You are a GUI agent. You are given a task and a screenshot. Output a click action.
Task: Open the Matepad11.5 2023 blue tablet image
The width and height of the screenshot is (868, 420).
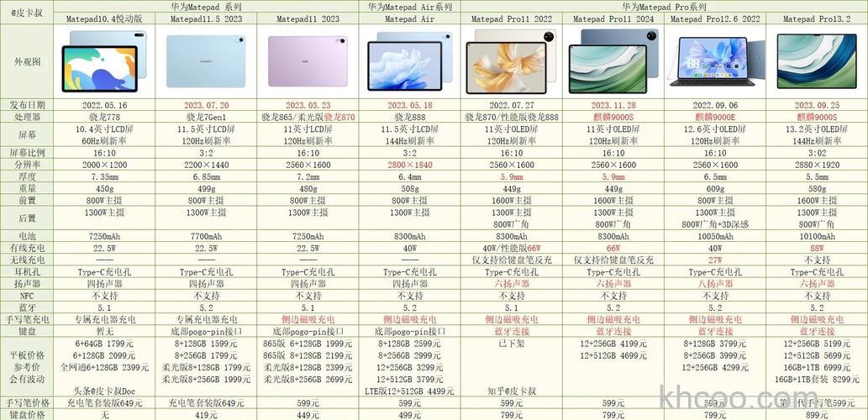point(206,61)
